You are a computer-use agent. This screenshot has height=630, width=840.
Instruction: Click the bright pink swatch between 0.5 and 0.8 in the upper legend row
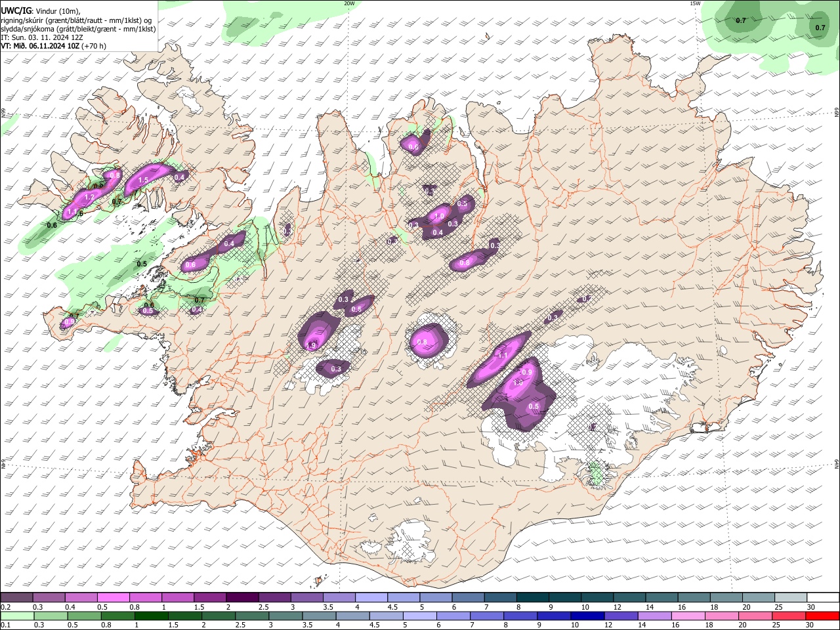113,598
